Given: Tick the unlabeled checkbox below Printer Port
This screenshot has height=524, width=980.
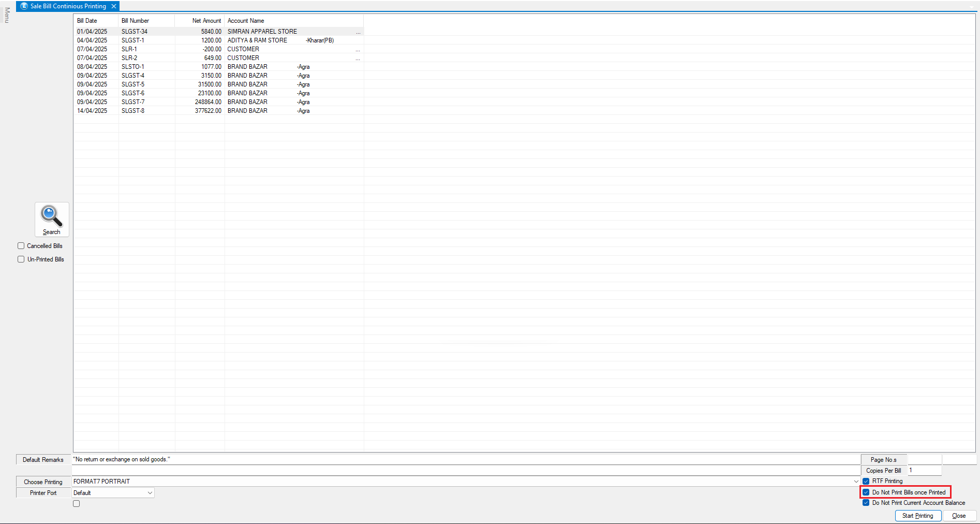Looking at the screenshot, I should click(77, 504).
